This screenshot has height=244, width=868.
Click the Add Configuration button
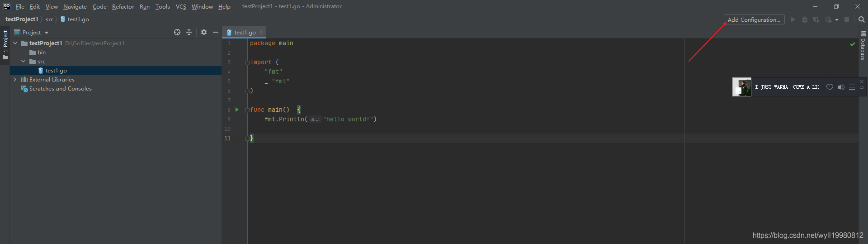754,19
